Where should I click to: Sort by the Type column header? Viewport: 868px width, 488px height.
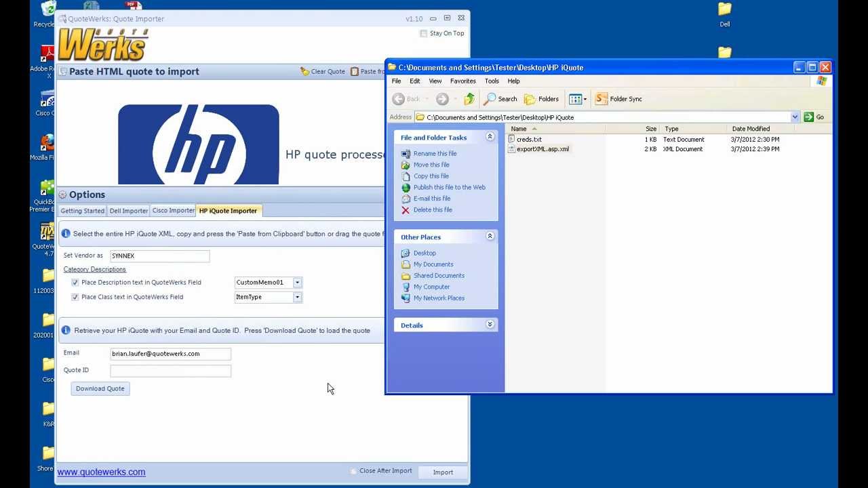(x=695, y=129)
